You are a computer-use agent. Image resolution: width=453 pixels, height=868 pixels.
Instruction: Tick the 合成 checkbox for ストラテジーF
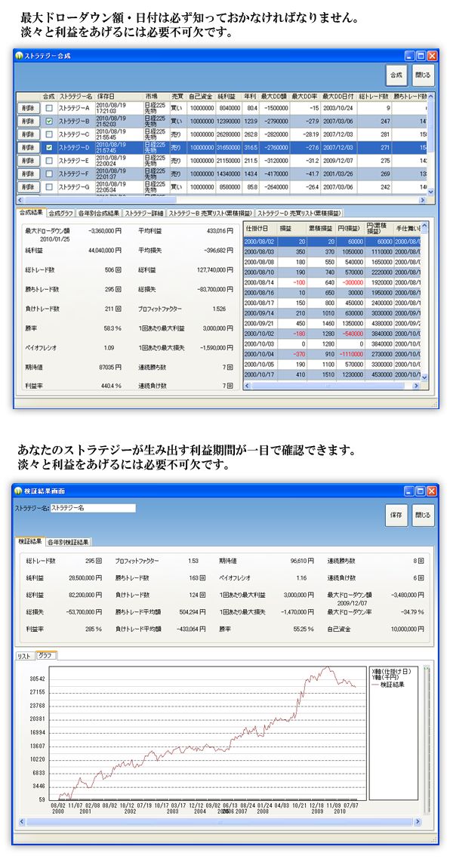[49, 174]
